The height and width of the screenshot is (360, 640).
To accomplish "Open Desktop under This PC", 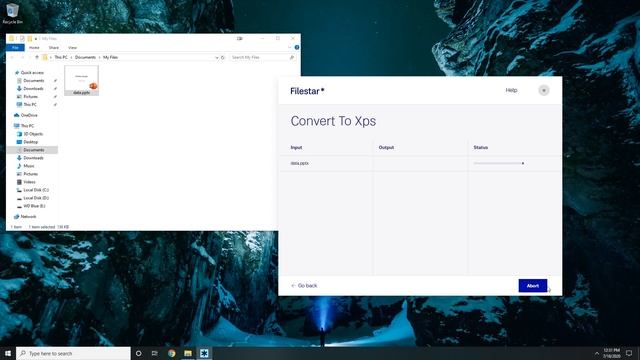I will coord(30,142).
